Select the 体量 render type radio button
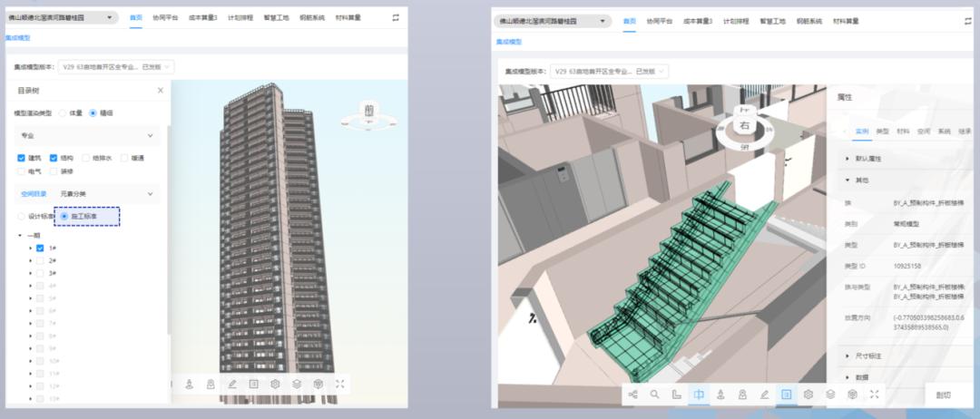Image resolution: width=980 pixels, height=419 pixels. click(63, 113)
